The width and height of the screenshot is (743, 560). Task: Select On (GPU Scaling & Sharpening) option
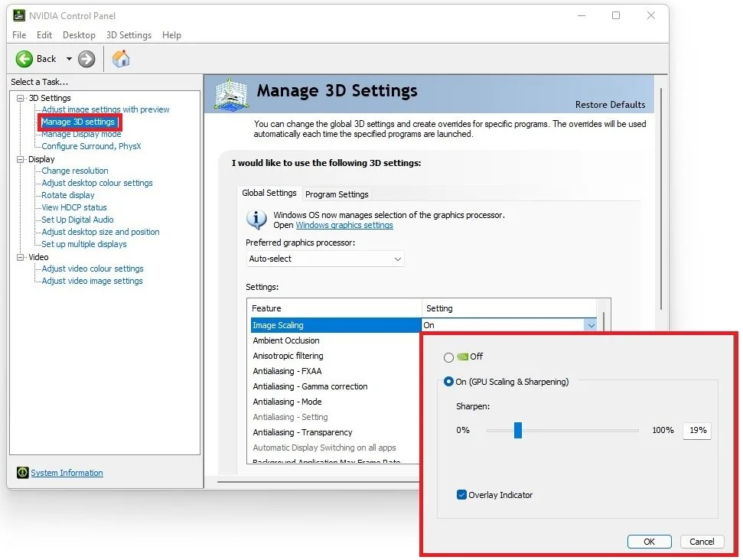coord(448,382)
